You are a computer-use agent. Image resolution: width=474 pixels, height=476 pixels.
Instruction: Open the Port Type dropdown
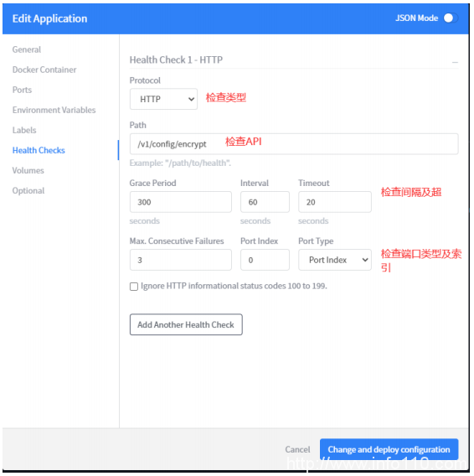pos(335,260)
